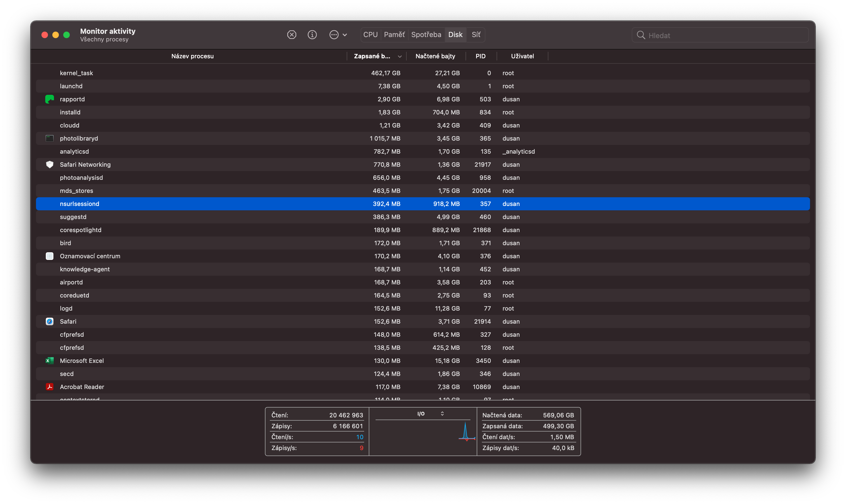Click the Safari Networking shield icon

click(50, 165)
